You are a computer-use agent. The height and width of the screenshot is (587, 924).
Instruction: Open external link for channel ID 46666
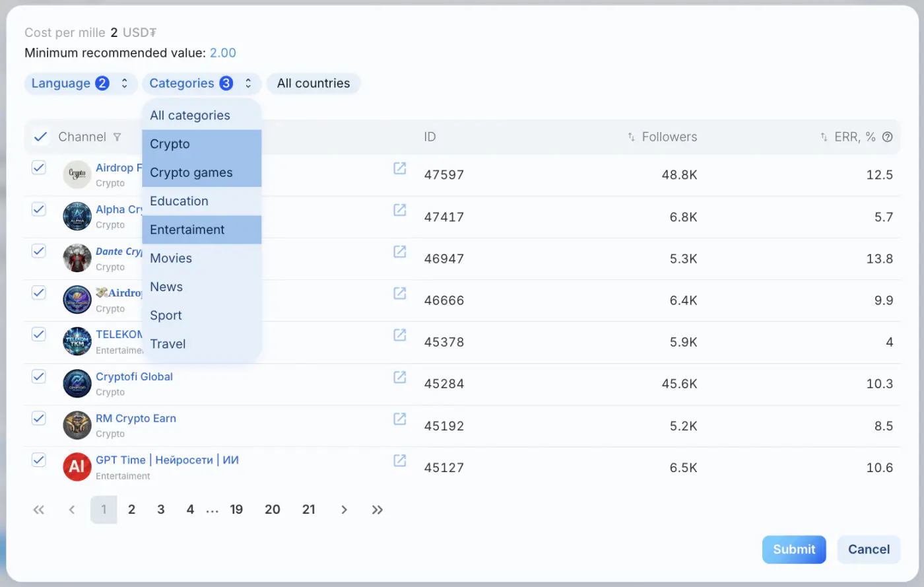(x=400, y=293)
